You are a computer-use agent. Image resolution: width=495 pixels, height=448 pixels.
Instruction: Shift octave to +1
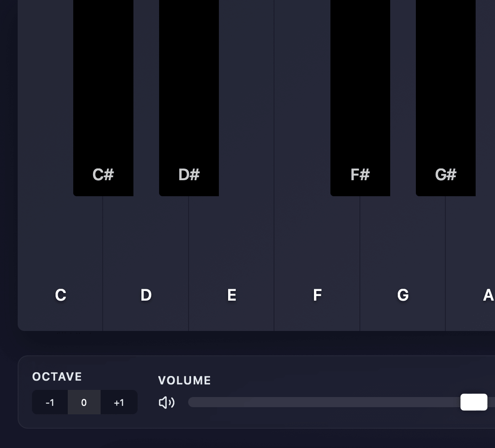point(119,402)
